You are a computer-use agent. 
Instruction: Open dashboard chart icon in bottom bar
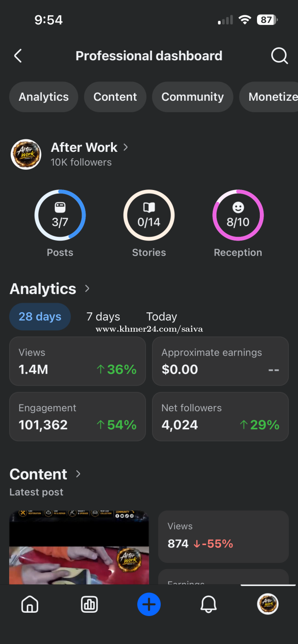pos(89,604)
